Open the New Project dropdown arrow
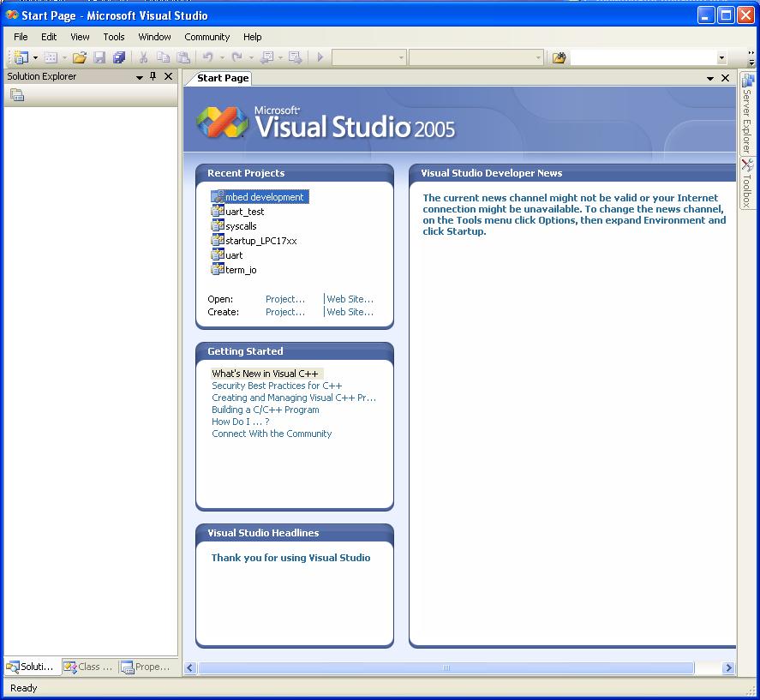The height and width of the screenshot is (700, 760). pos(35,57)
